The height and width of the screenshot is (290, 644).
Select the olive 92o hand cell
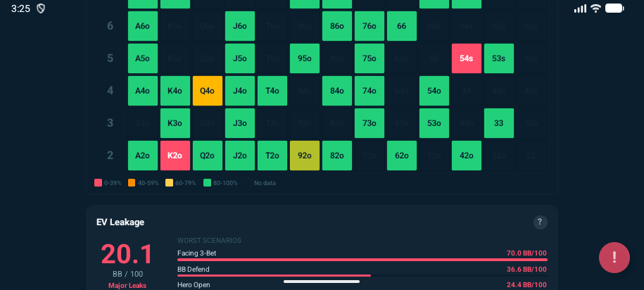305,156
